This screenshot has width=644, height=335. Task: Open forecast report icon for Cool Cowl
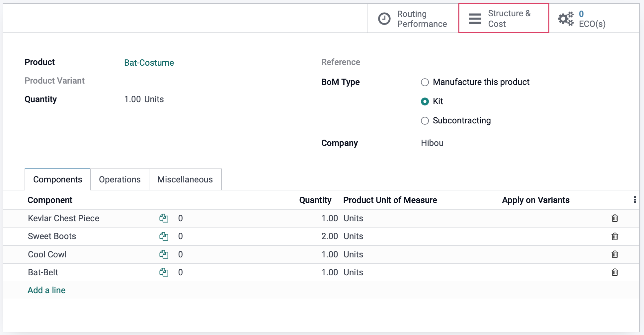(164, 254)
